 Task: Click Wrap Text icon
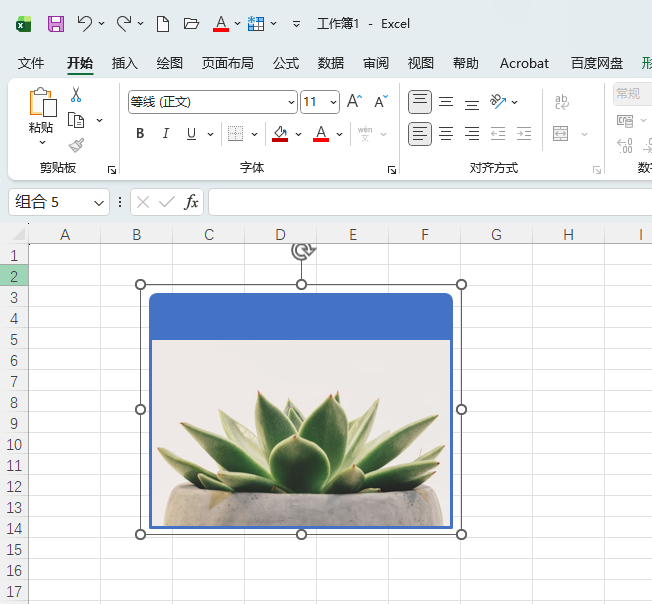pos(561,102)
